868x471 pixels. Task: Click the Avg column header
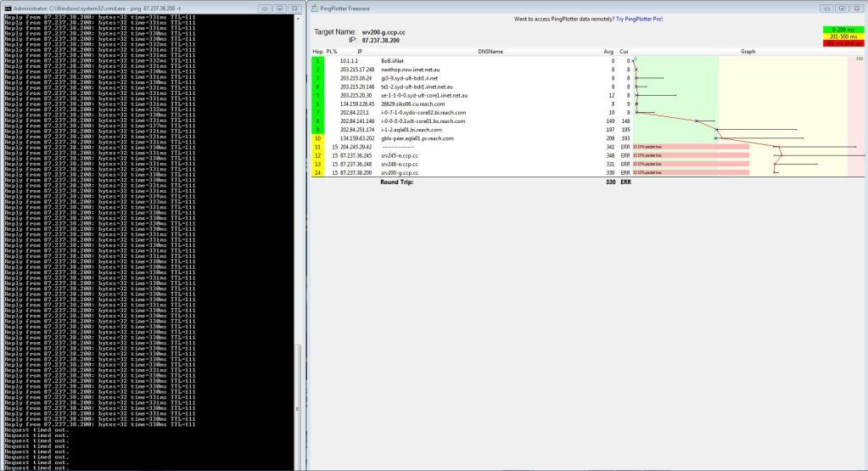(609, 52)
